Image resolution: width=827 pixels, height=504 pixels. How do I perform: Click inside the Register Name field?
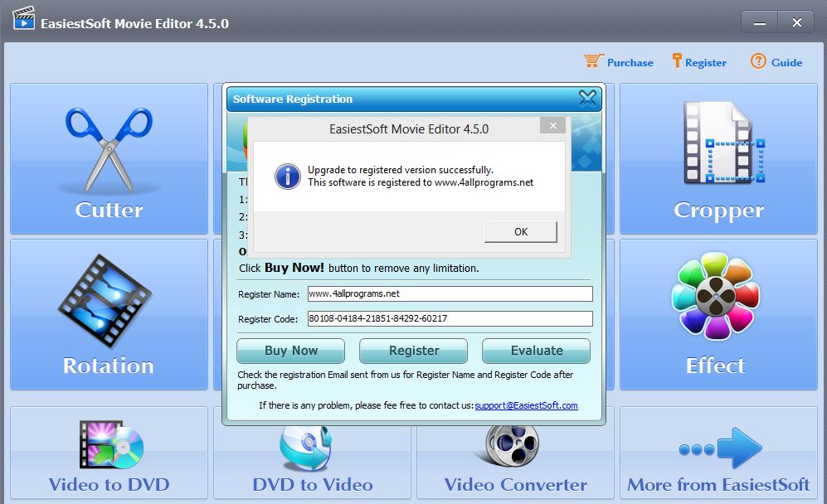click(x=450, y=293)
